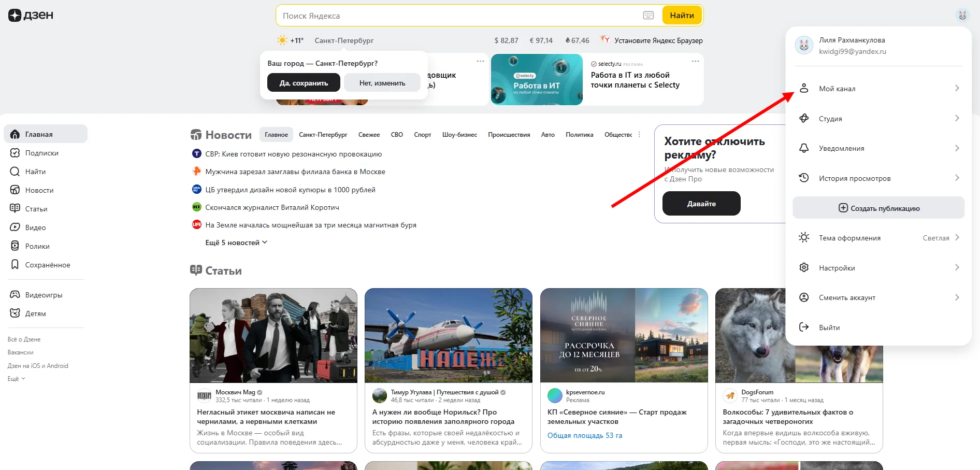This screenshot has height=470, width=980.
Task: Click Санкт-Петербург city in weather bar
Action: click(344, 40)
